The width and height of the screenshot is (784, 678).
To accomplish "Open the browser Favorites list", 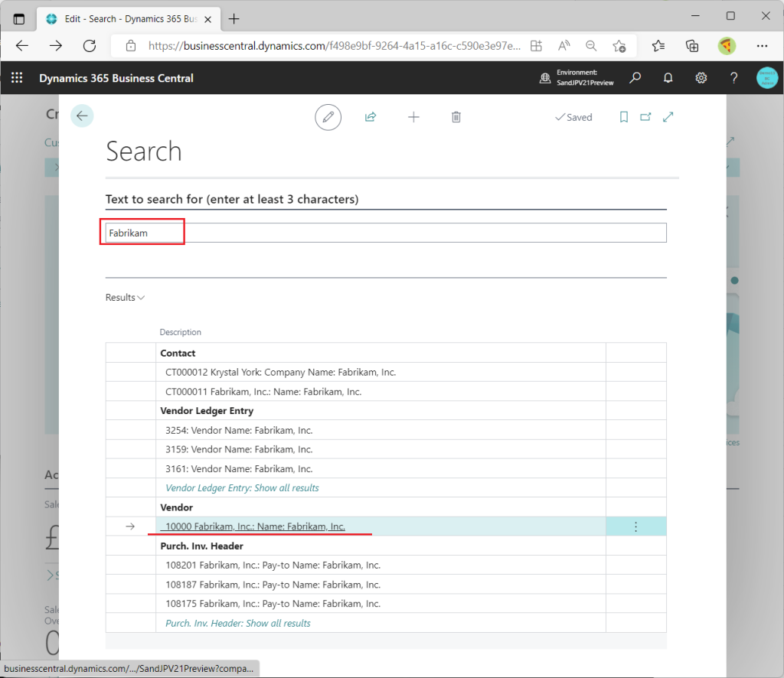I will pyautogui.click(x=658, y=46).
